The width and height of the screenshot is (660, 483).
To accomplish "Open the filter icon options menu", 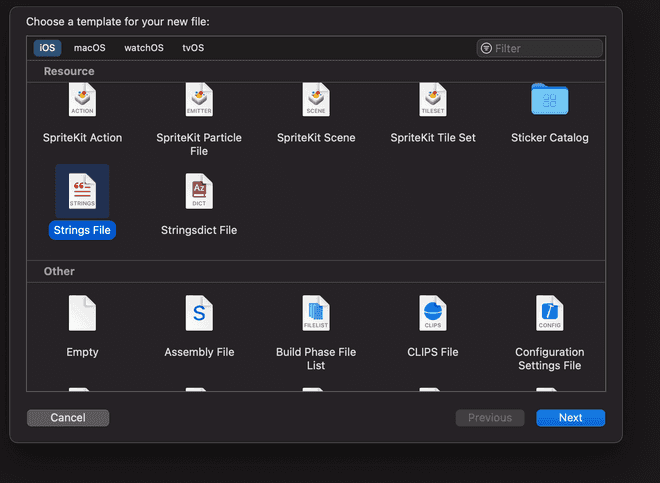I will (x=486, y=48).
